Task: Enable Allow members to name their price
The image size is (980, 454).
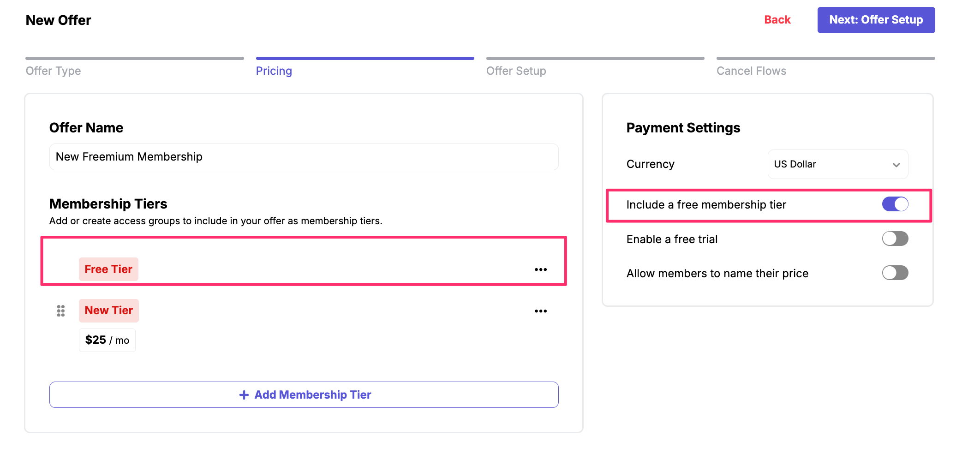Action: [x=895, y=273]
